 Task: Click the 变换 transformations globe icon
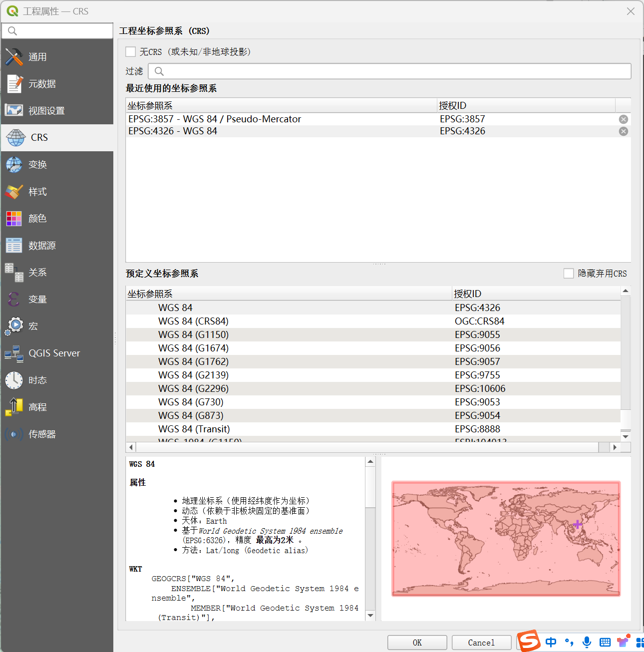tap(14, 165)
